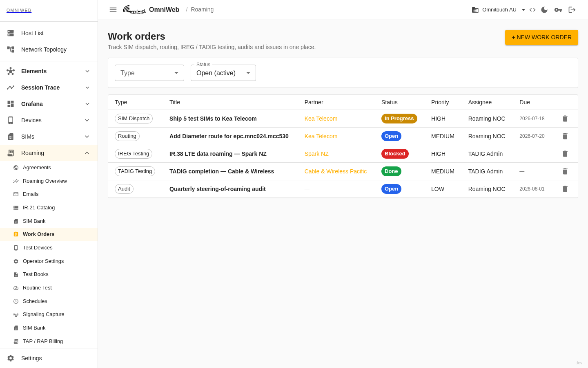Open Kea Telecom link in SIM Dispatch row
The image size is (588, 368).
(x=321, y=119)
